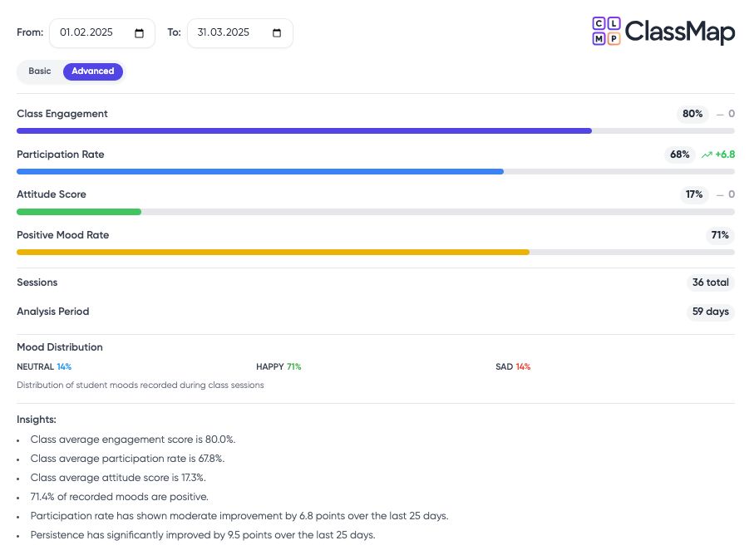Click the 68% Participation Rate badge

[679, 155]
